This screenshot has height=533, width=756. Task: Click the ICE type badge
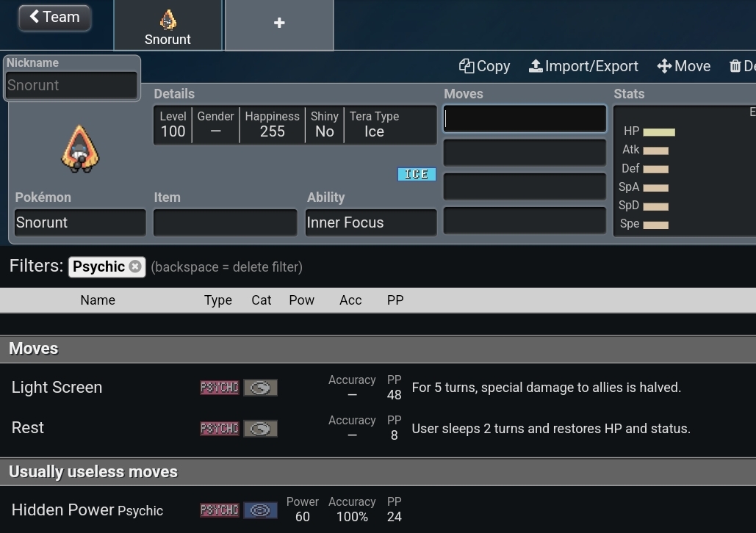(x=417, y=174)
